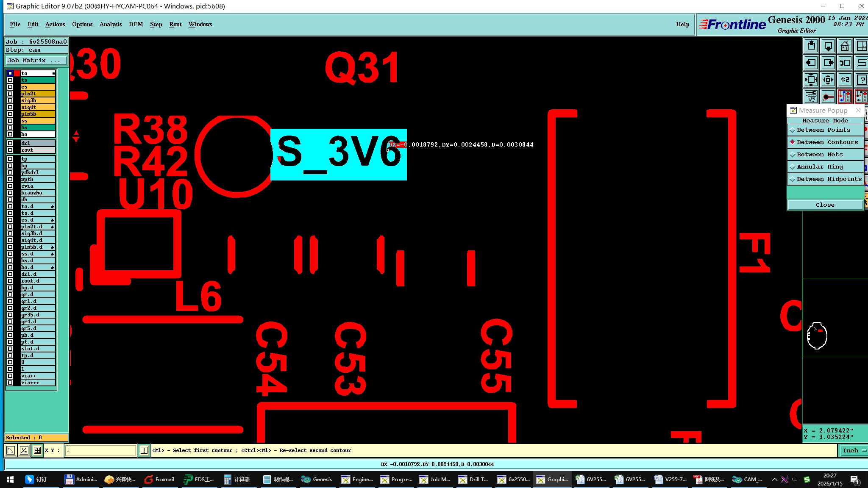
Task: Click the pan left arrow icon
Action: tap(811, 63)
